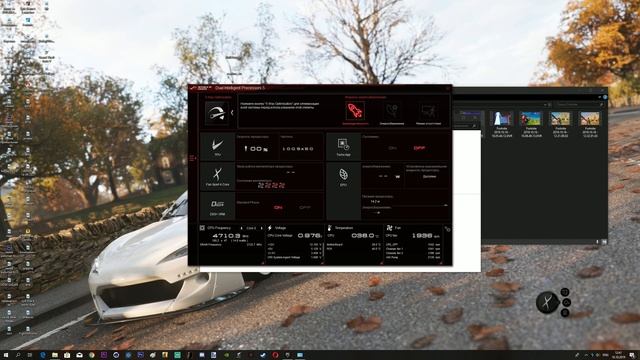640x360 pixels.
Task: Open the Turbo App tile
Action: pyautogui.click(x=343, y=147)
